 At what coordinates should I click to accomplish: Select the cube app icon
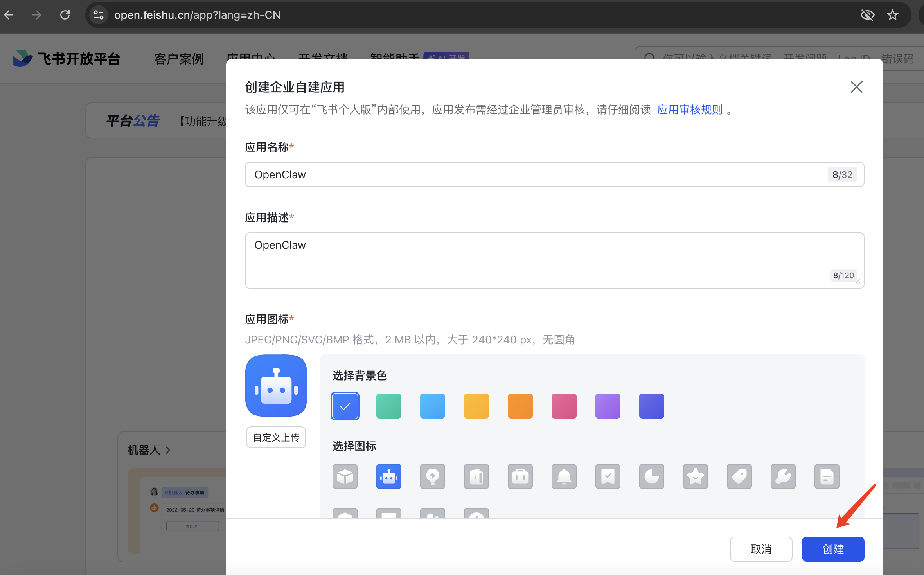coord(345,476)
